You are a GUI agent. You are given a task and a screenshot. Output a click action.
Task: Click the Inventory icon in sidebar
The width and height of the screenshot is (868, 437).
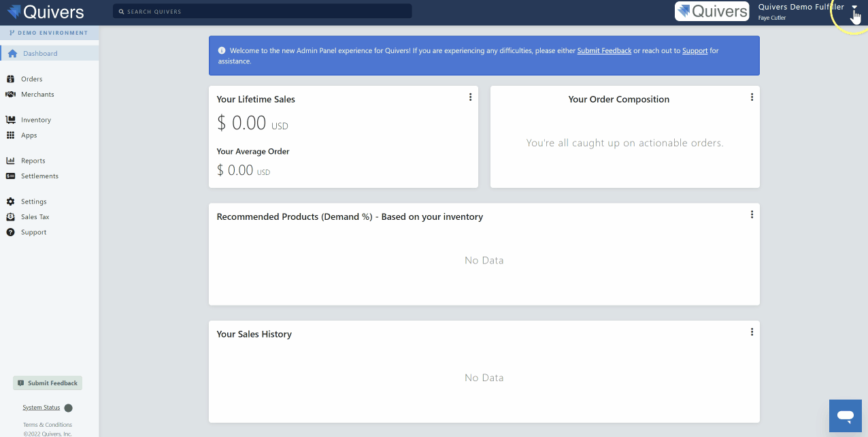coord(10,120)
